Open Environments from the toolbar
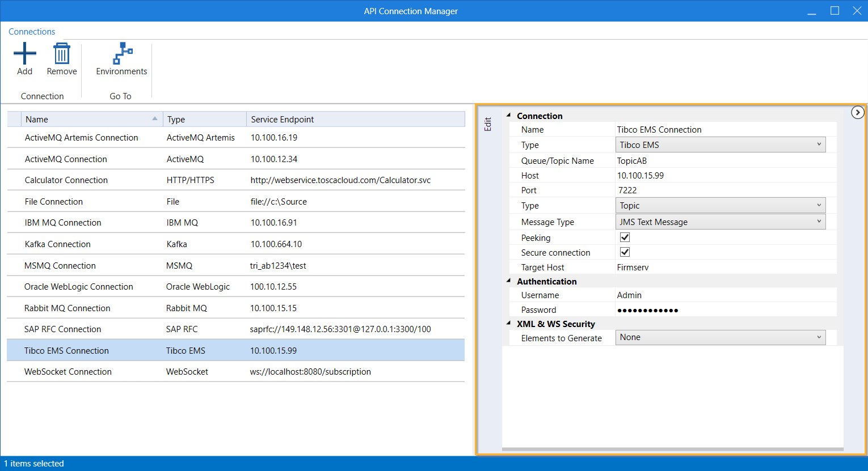Viewport: 868px width, 471px height. click(121, 59)
